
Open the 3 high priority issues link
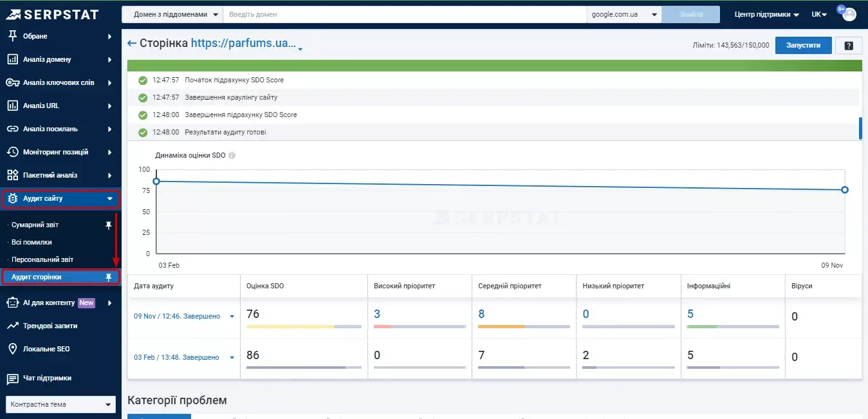tap(377, 314)
